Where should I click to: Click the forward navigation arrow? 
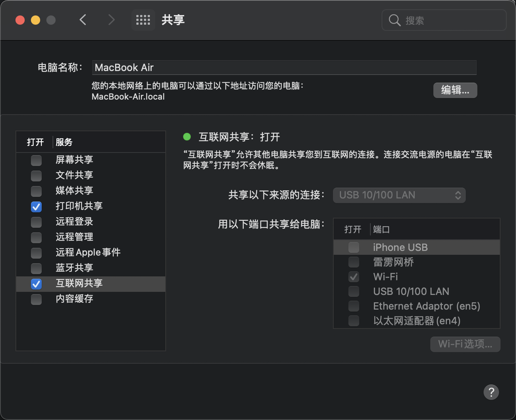click(x=111, y=20)
